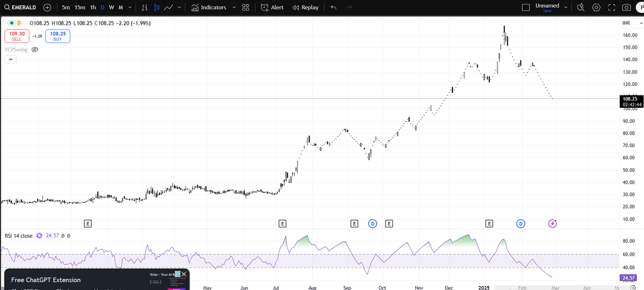Add a compare symbol with plus icon

point(47,8)
